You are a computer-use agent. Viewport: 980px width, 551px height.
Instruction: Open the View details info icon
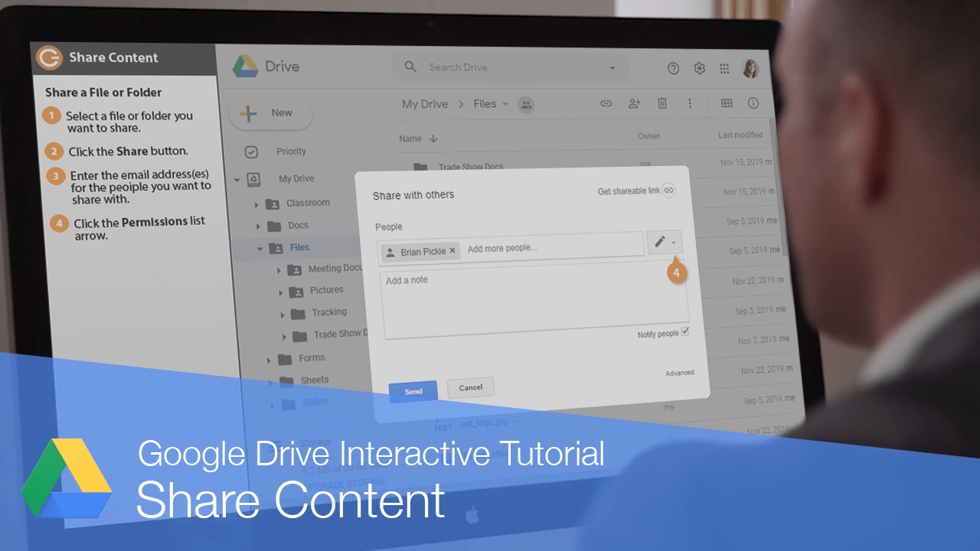pyautogui.click(x=753, y=103)
